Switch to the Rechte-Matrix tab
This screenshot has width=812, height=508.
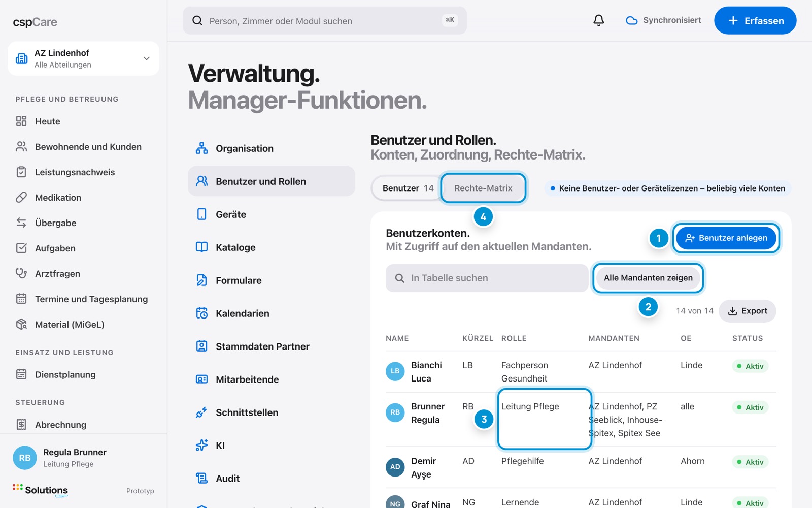[x=483, y=188]
